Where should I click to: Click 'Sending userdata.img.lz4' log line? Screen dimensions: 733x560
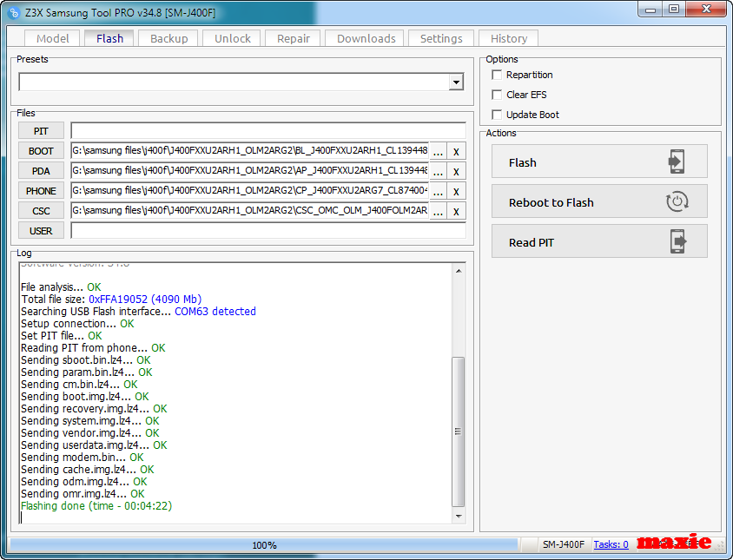pyautogui.click(x=94, y=445)
